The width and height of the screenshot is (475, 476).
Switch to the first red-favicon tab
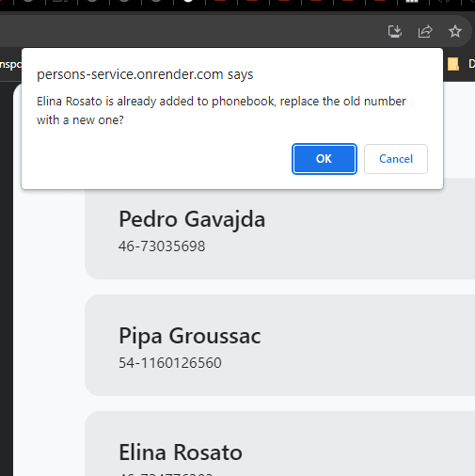tap(221, 2)
